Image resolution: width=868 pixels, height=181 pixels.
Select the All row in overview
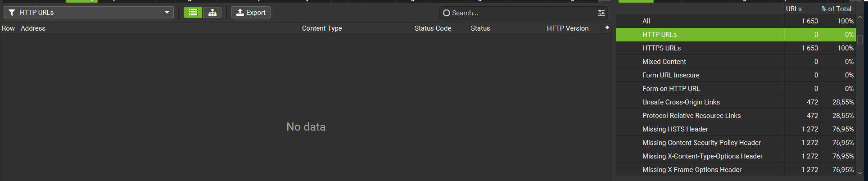pyautogui.click(x=646, y=21)
